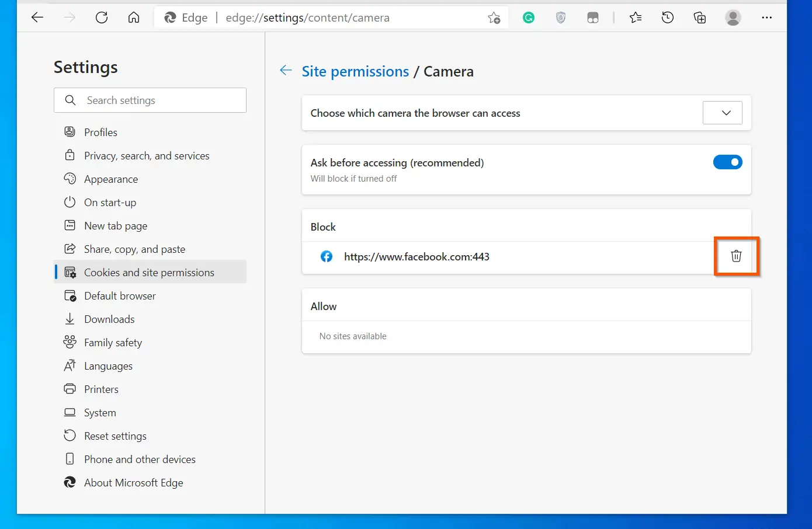Click the address bar URL
Viewport: 812px width, 529px height.
tap(307, 18)
